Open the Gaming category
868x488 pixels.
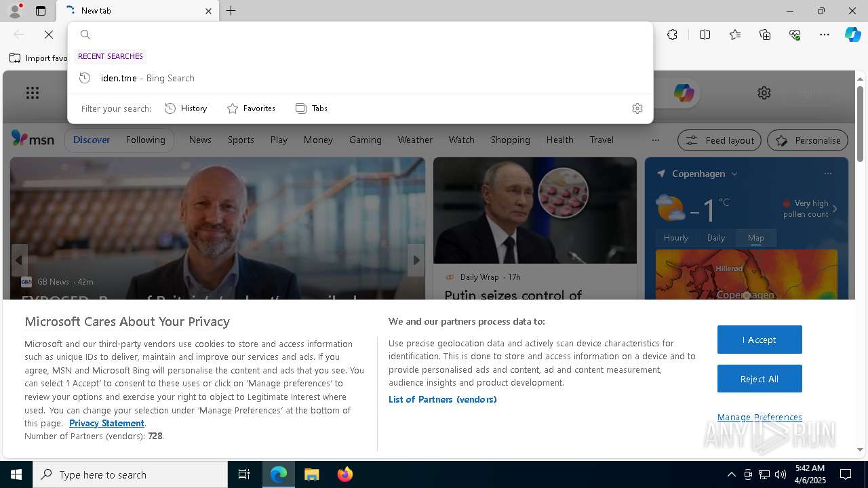pos(366,140)
